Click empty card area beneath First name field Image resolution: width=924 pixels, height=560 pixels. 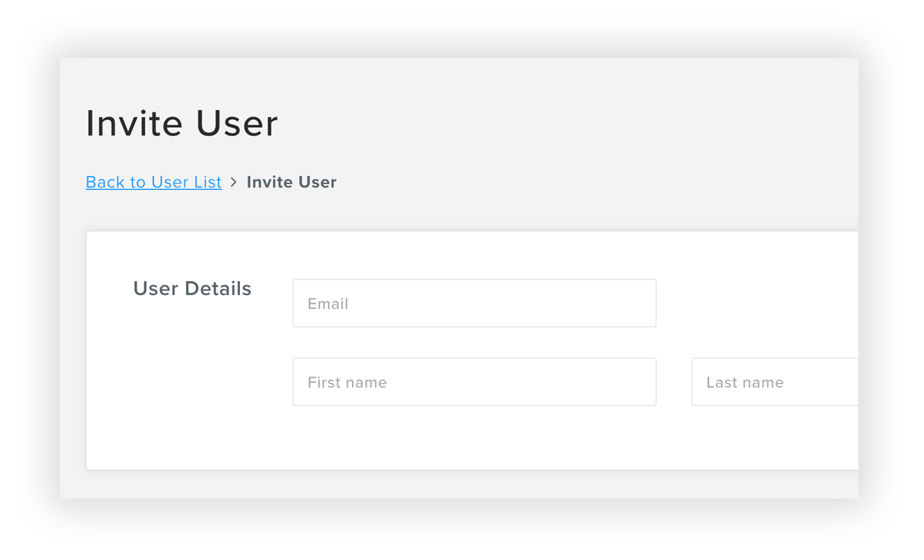click(474, 438)
